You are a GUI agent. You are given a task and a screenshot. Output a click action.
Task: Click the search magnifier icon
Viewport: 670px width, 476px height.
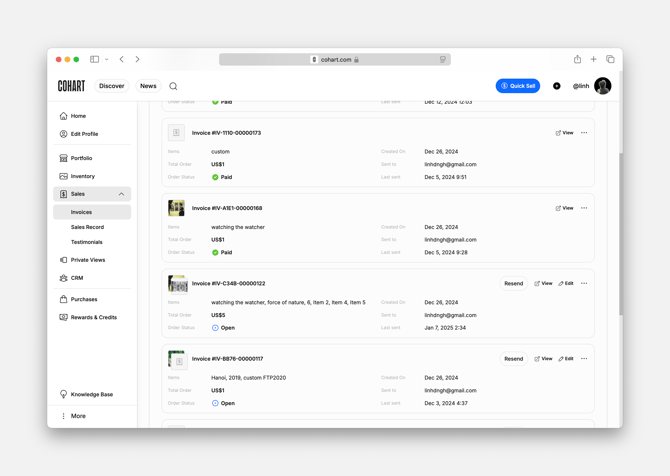click(173, 86)
